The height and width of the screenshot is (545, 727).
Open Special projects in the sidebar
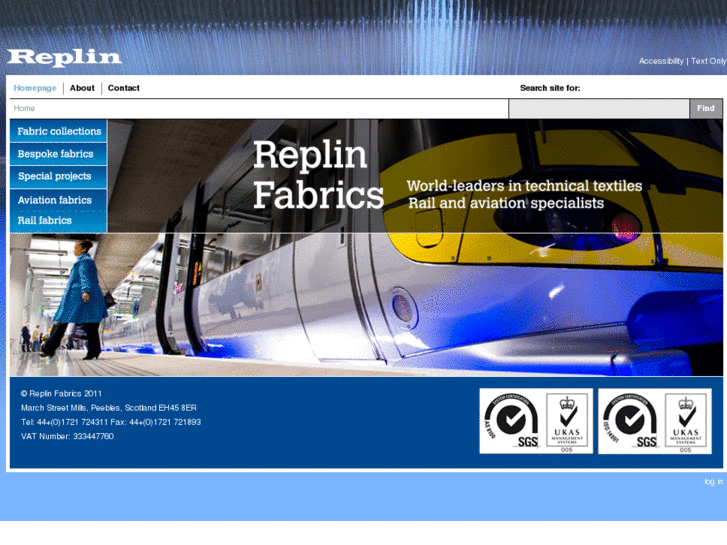[x=59, y=176]
